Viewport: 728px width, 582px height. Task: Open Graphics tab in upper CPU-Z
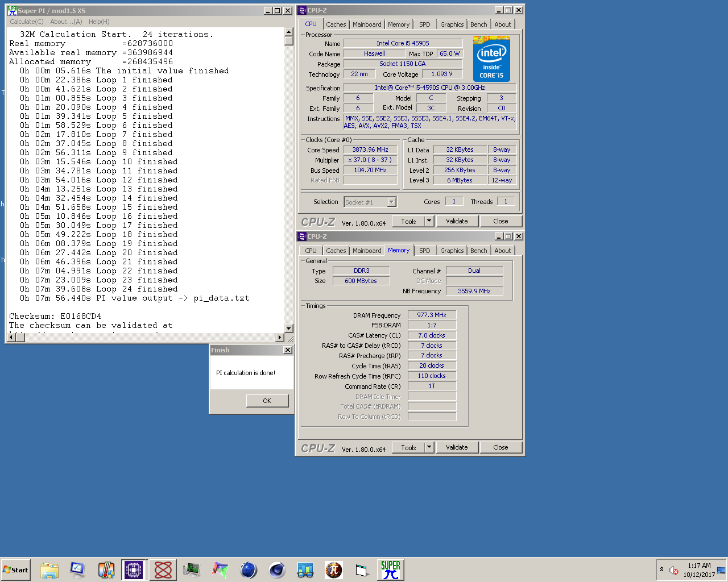point(452,24)
